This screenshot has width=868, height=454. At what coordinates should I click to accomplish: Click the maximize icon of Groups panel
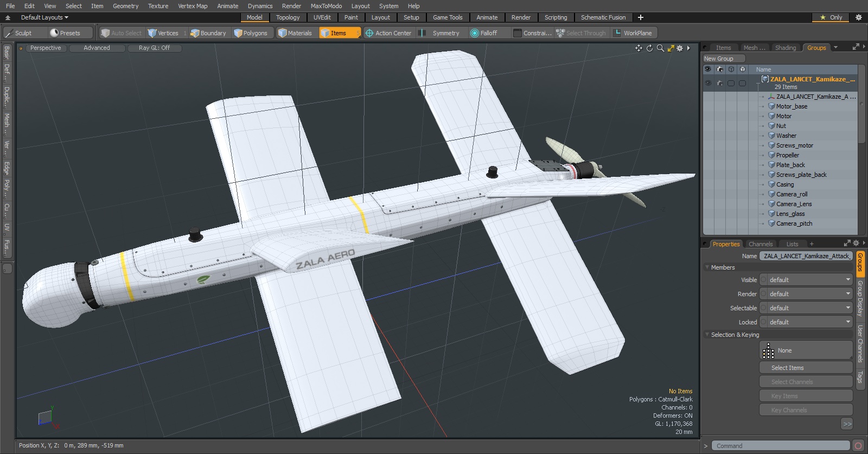[x=856, y=47]
